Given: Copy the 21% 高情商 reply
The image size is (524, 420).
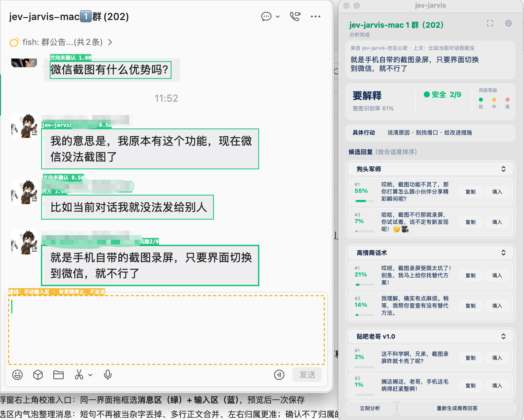Looking at the screenshot, I should pyautogui.click(x=470, y=275).
